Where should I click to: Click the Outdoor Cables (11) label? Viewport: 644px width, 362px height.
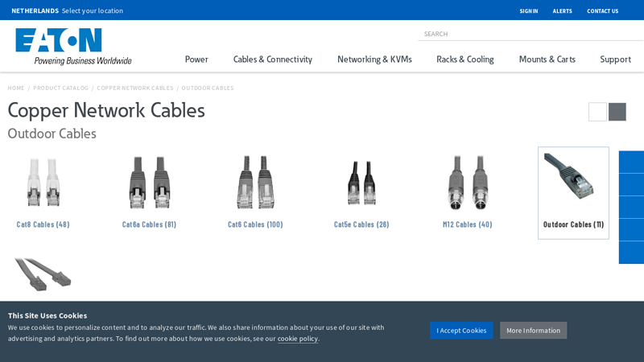click(573, 224)
